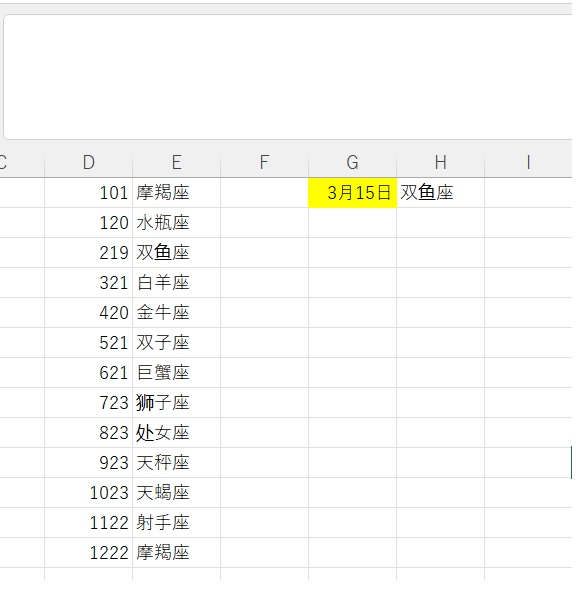Click the 射手座 cell
Viewport: 576px width, 589px height.
click(177, 523)
